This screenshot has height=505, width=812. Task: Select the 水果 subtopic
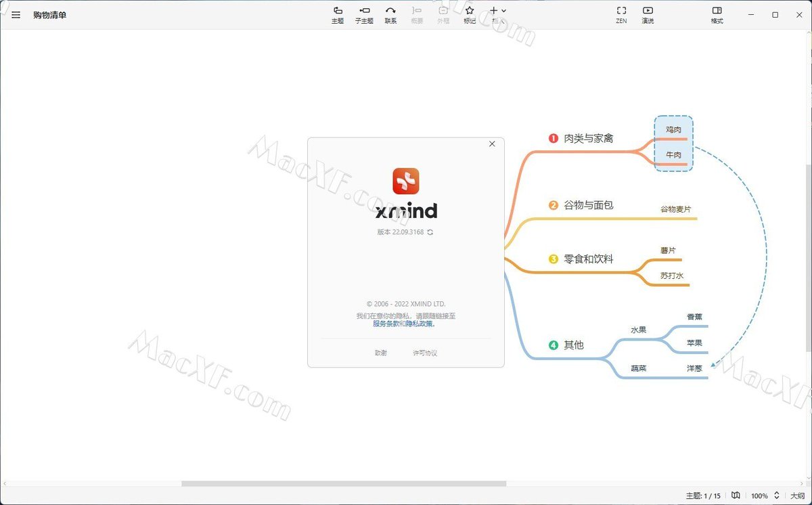[639, 330]
